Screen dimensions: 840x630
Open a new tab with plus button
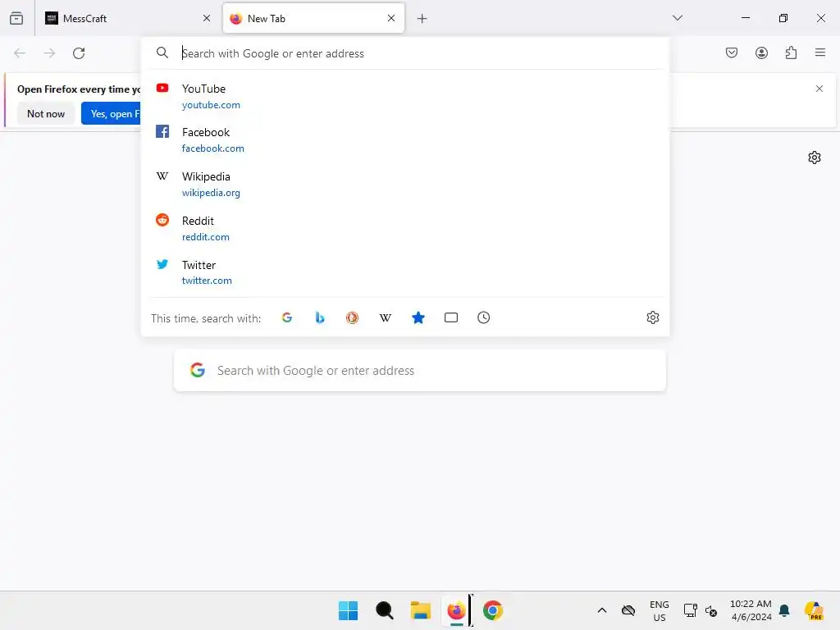tap(422, 19)
